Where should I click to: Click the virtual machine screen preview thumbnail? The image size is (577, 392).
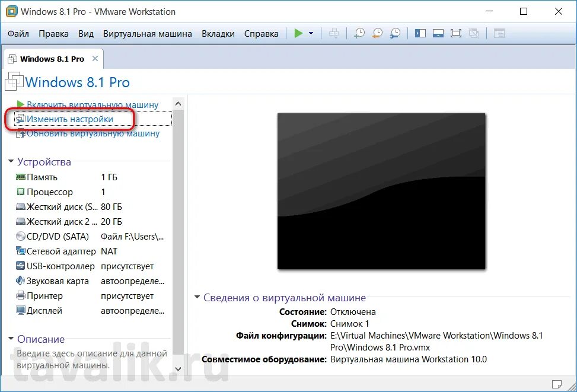[381, 191]
